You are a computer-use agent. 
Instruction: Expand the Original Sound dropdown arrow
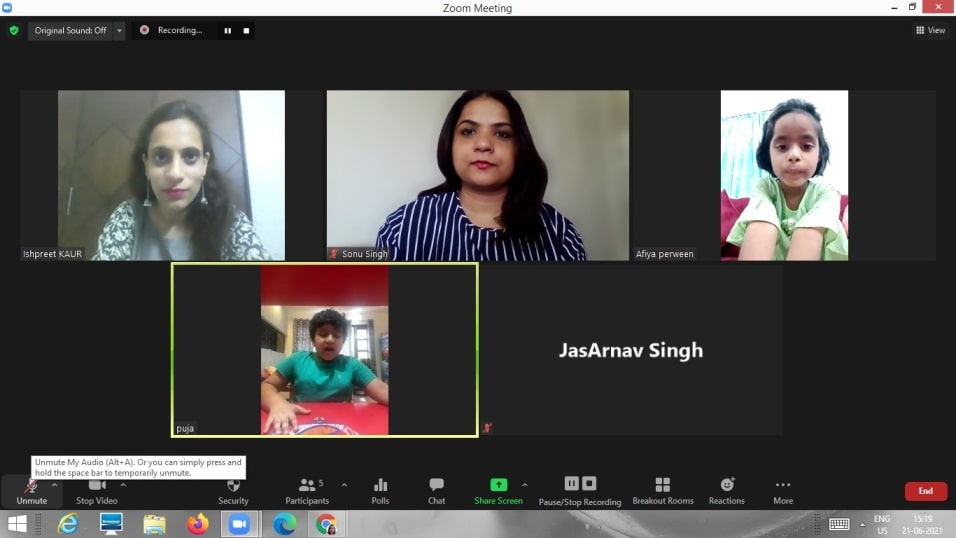119,31
